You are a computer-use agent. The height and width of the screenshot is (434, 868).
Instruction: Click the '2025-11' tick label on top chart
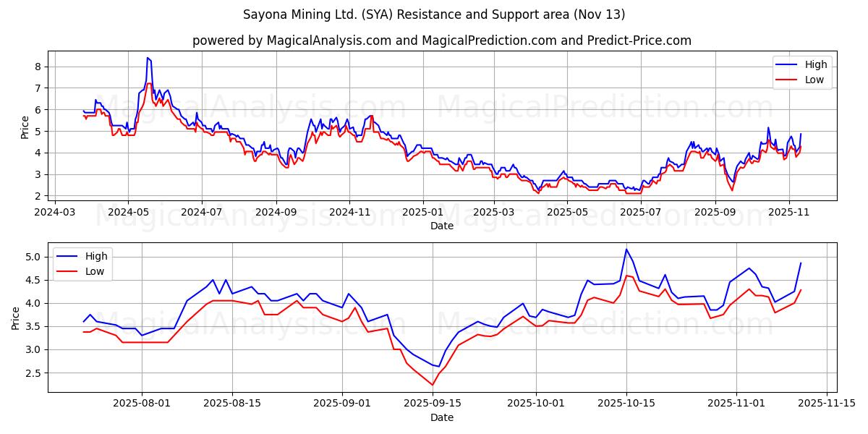pos(788,213)
